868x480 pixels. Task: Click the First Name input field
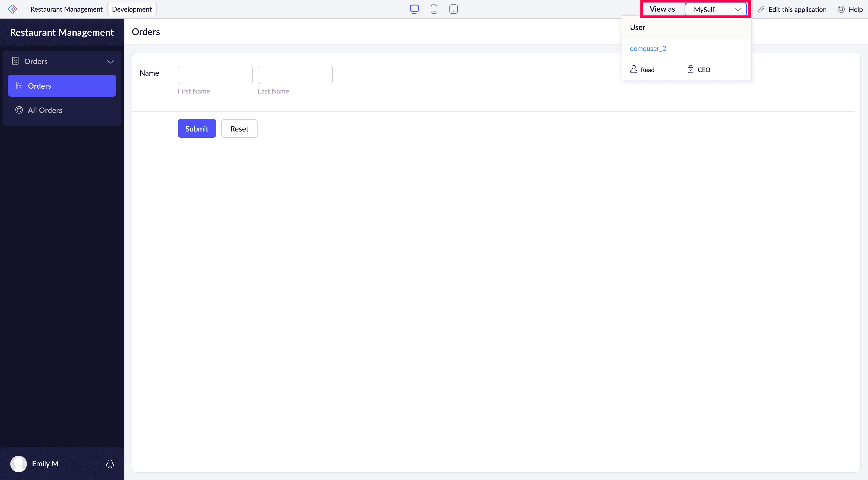point(215,75)
